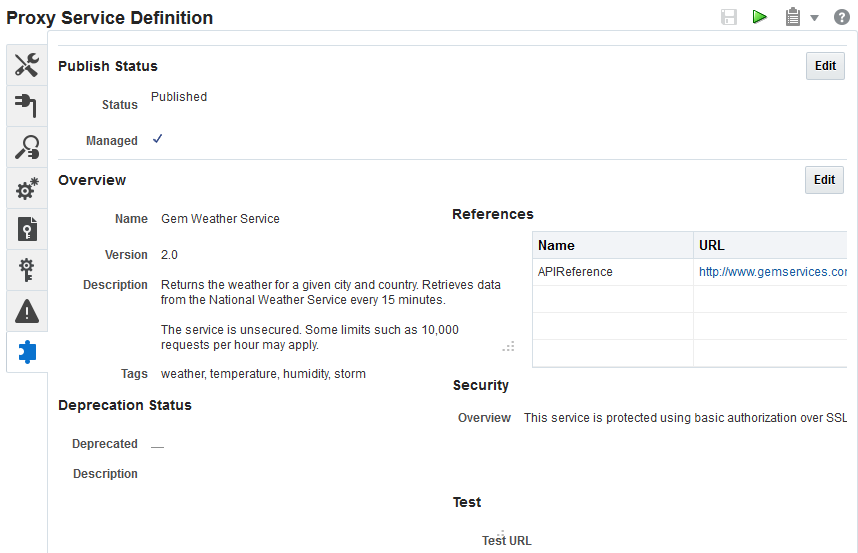Click the Security overview text

(685, 418)
